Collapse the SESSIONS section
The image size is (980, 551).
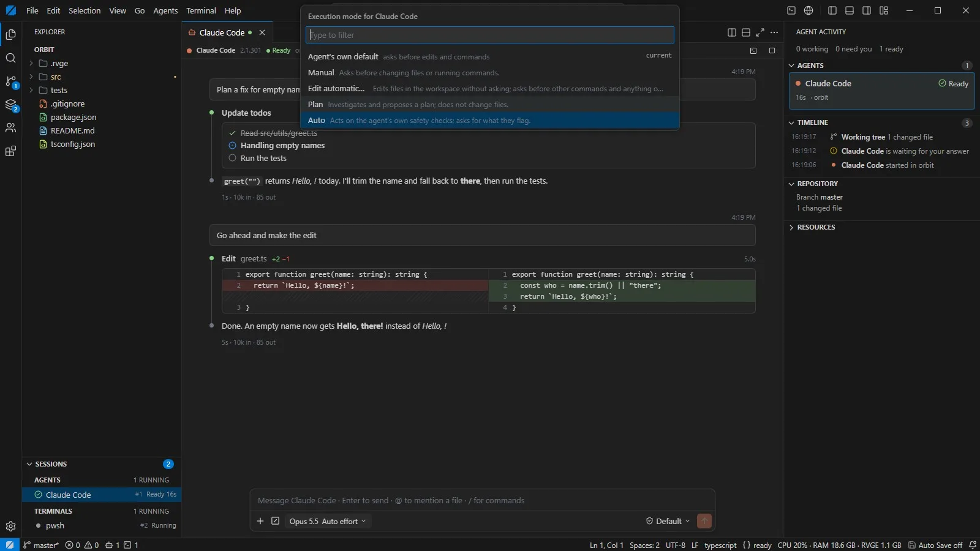tap(102, 464)
